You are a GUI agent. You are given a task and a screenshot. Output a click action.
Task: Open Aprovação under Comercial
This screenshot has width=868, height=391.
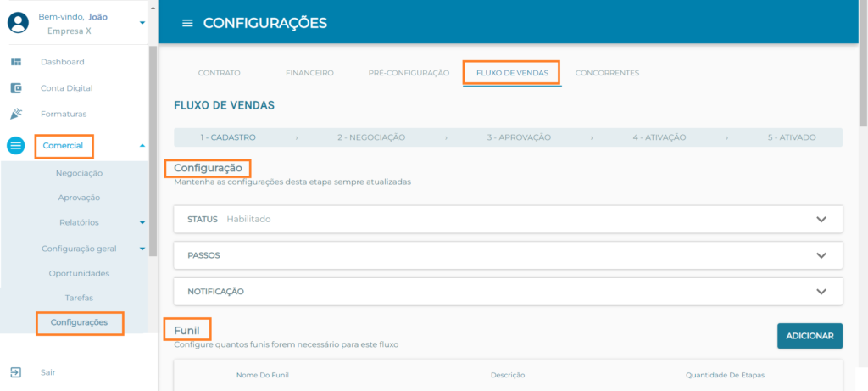79,198
